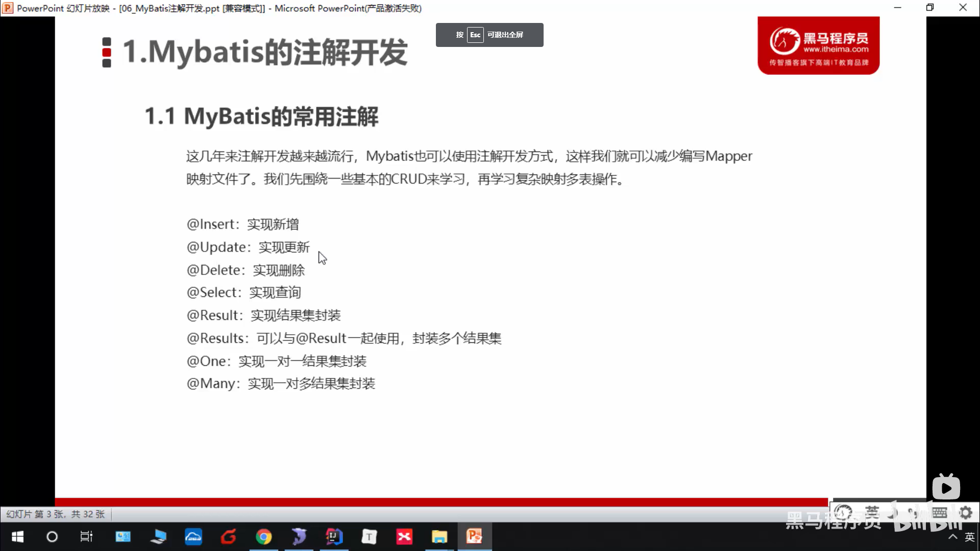Click the itheima logo on the slide
This screenshot has width=980, height=551.
point(818,46)
